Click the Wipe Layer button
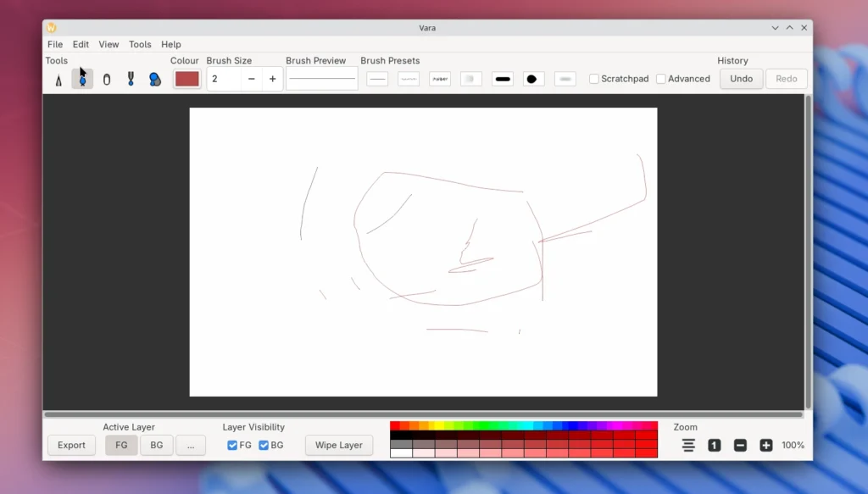This screenshot has height=494, width=868. coord(339,446)
